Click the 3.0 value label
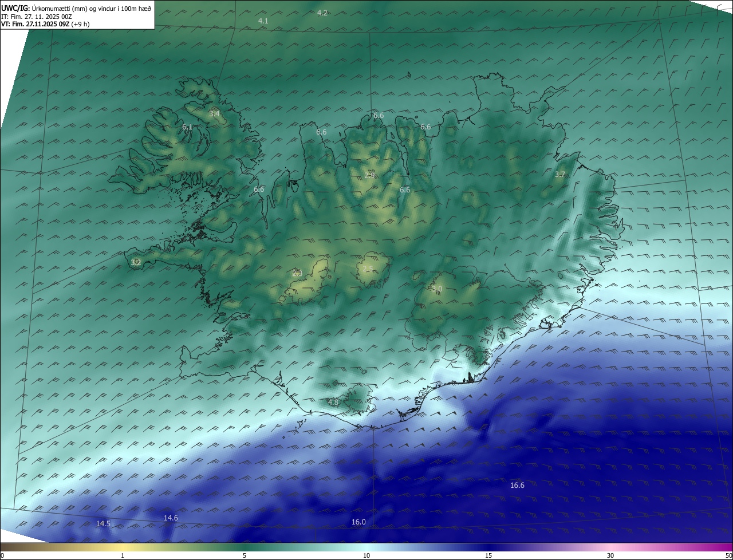The height and width of the screenshot is (560, 733). pos(438,288)
